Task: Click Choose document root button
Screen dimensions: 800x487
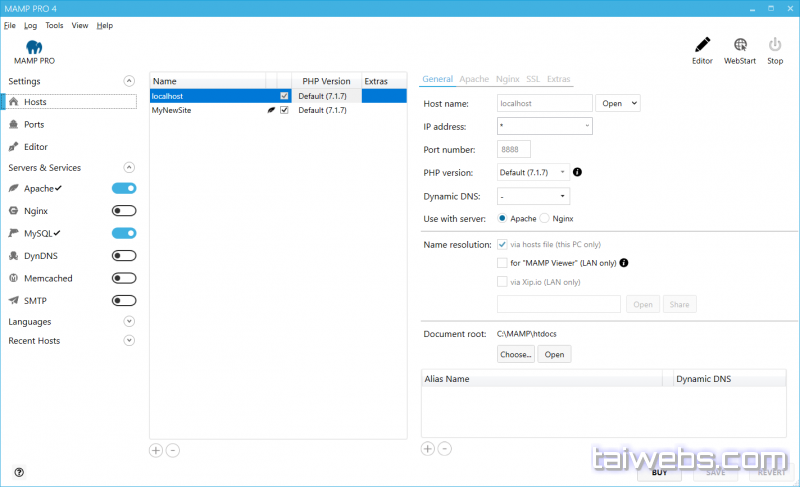Action: pyautogui.click(x=516, y=354)
